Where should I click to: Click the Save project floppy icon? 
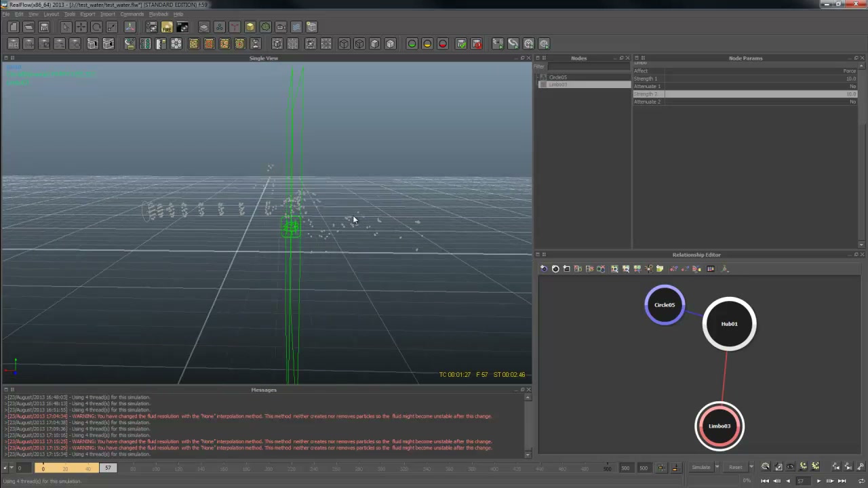[44, 27]
